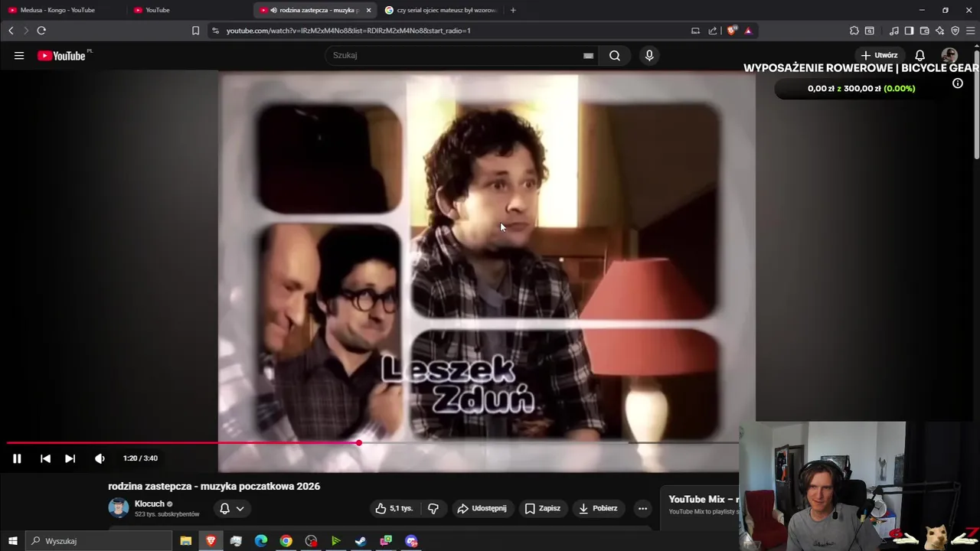Like the video with 5,1 tys. thumbs up
Viewport: 980px width, 551px height.
pos(394,508)
